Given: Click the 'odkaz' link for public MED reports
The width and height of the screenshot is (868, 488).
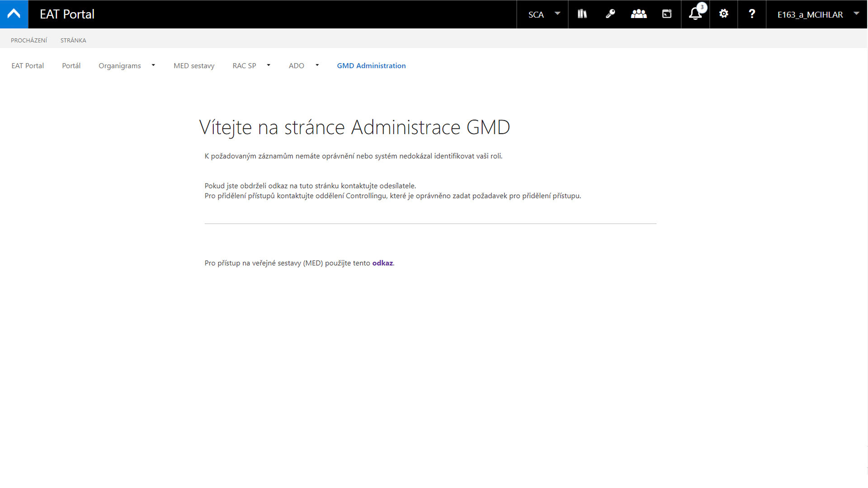Looking at the screenshot, I should [x=382, y=263].
